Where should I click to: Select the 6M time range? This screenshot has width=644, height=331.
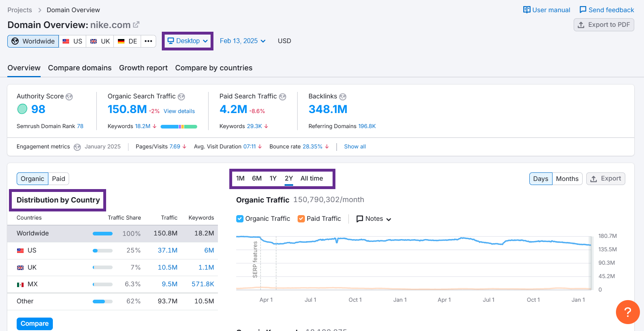pos(257,179)
